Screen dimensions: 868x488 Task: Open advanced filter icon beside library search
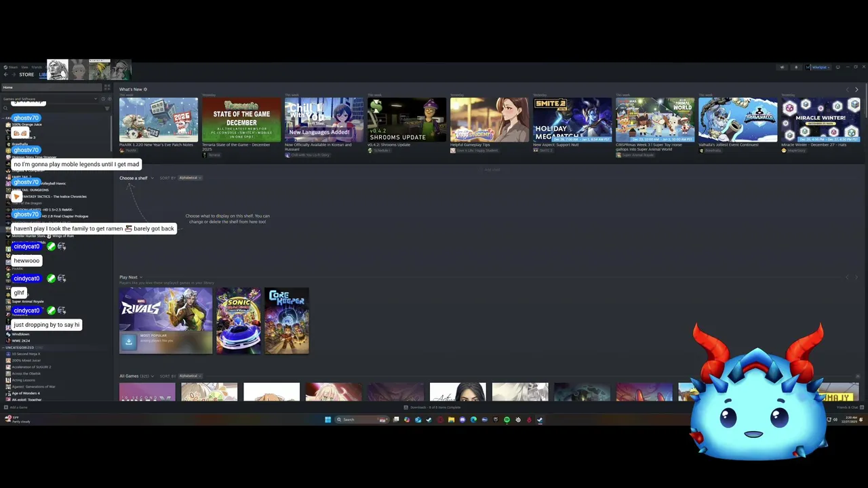click(106, 108)
